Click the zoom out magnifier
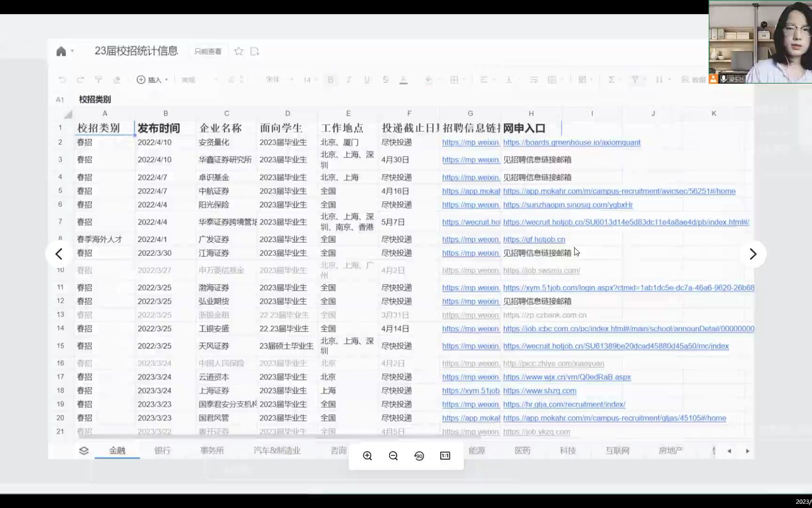The width and height of the screenshot is (812, 508). pyautogui.click(x=393, y=456)
